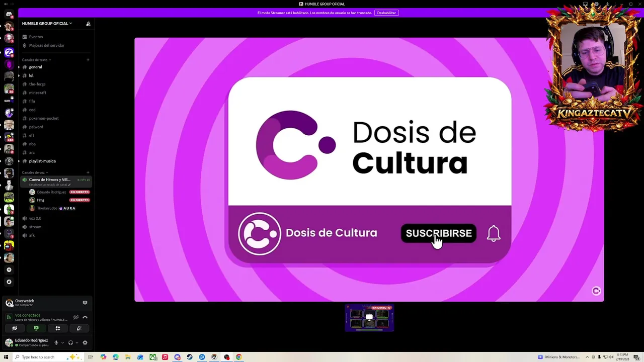Disconnect from voice hang-up icon

(x=85, y=317)
